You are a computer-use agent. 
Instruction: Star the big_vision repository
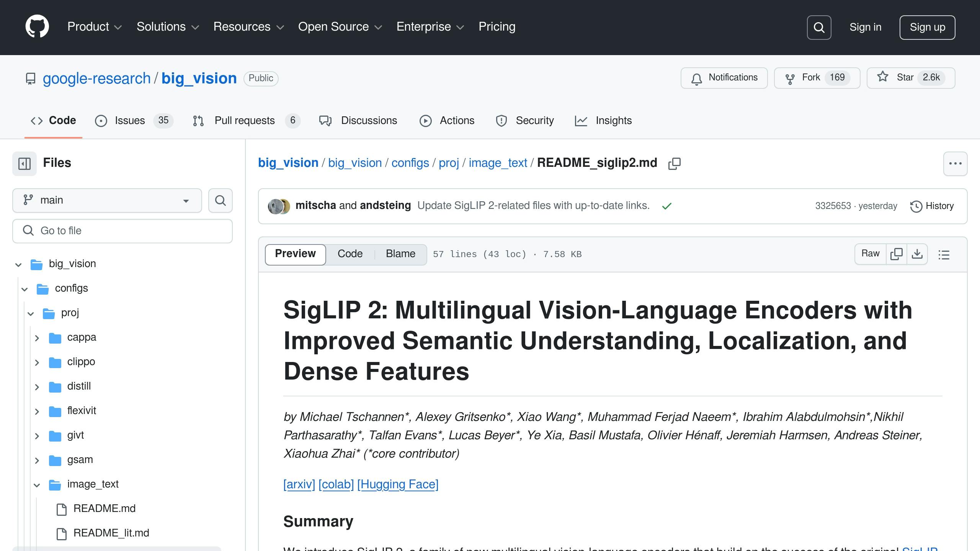(x=911, y=78)
